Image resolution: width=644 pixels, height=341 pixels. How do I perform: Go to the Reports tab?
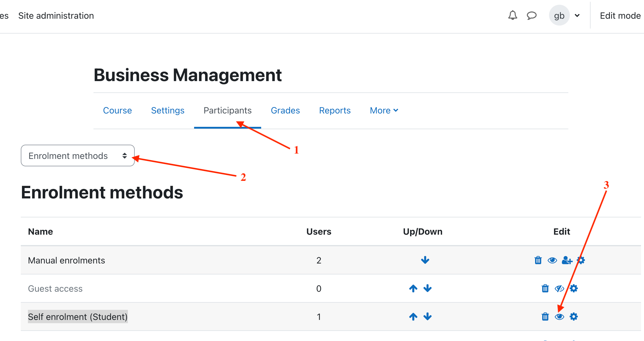coord(335,110)
